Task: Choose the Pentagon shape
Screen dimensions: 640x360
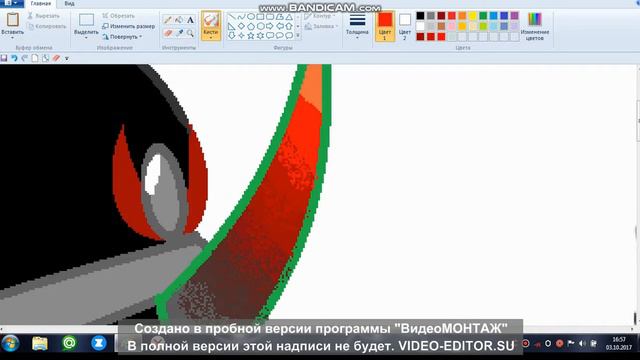Action: click(x=251, y=26)
